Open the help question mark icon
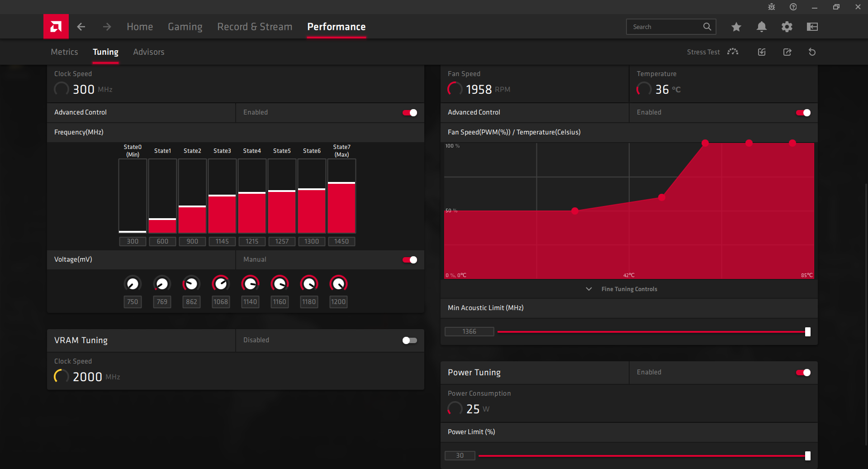This screenshot has width=868, height=469. point(793,7)
